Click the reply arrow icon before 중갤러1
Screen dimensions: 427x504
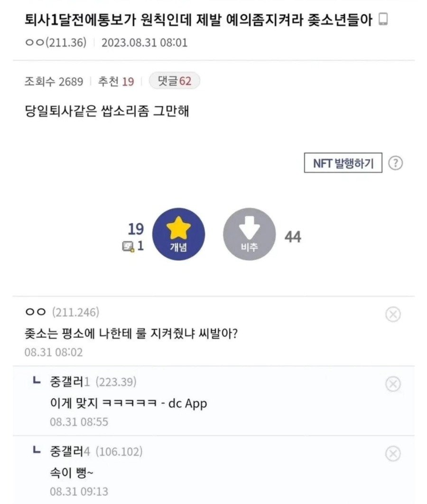36,380
